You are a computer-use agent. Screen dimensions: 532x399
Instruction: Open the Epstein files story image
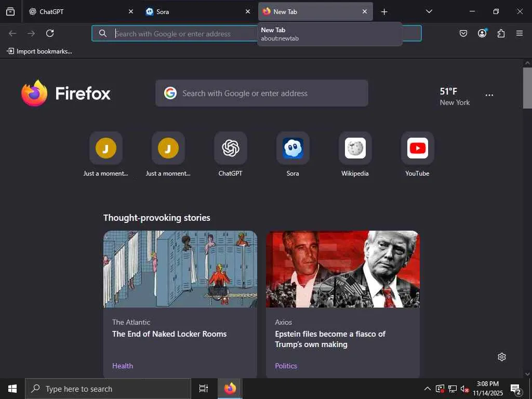[343, 269]
